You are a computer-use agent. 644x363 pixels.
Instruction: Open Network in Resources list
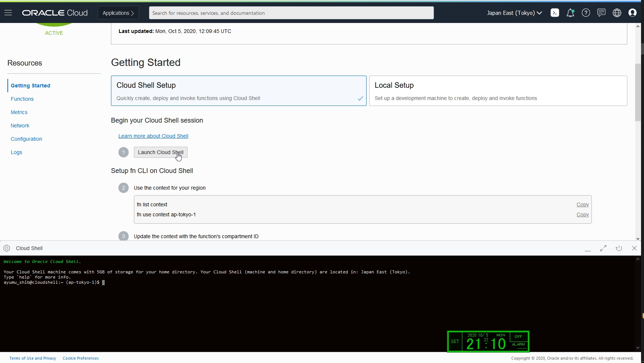coord(20,126)
